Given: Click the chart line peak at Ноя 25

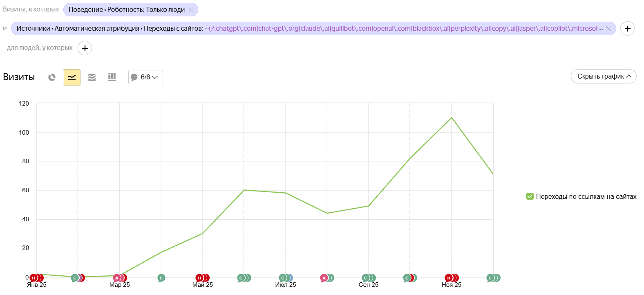Looking at the screenshot, I should [x=452, y=118].
